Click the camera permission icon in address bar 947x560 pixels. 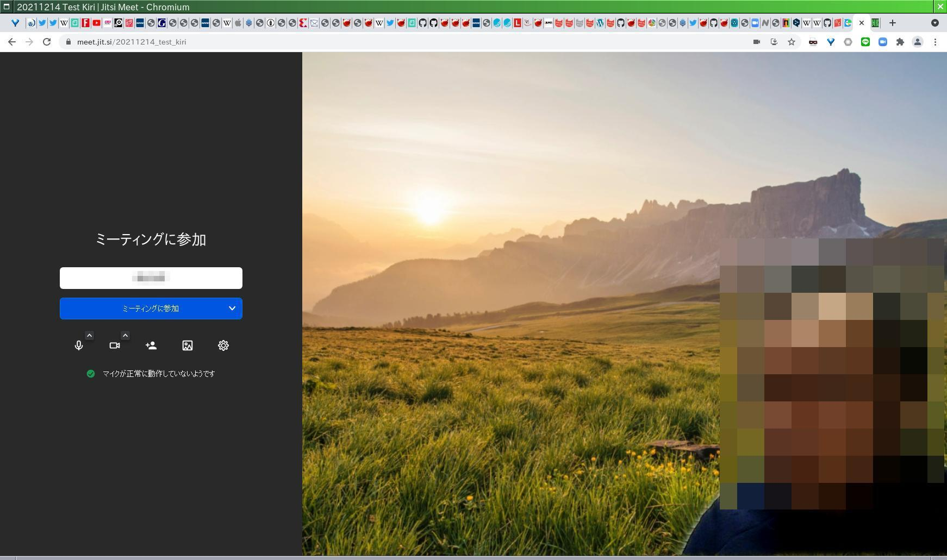(756, 42)
